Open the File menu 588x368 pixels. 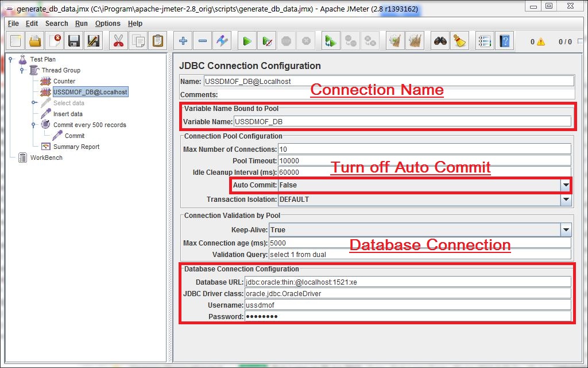(13, 23)
